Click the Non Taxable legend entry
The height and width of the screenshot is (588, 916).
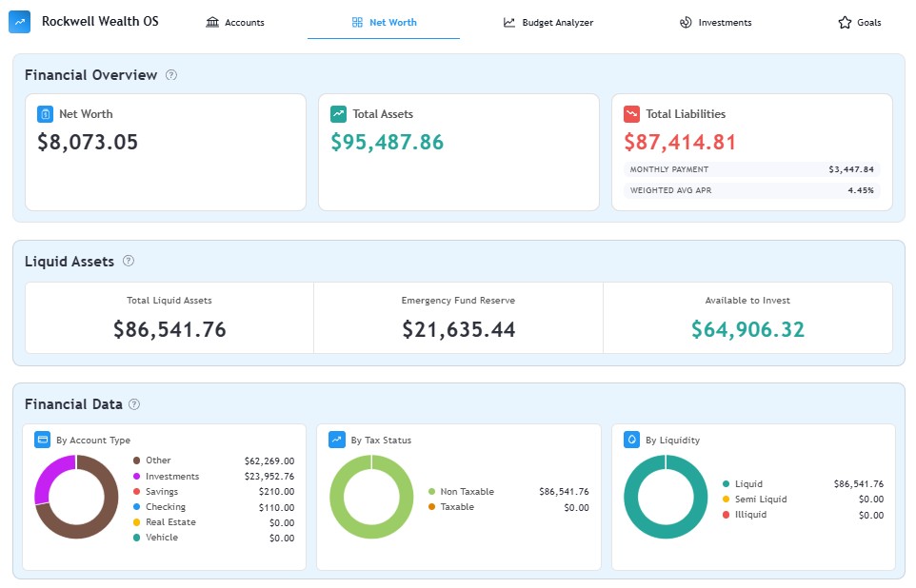(467, 492)
